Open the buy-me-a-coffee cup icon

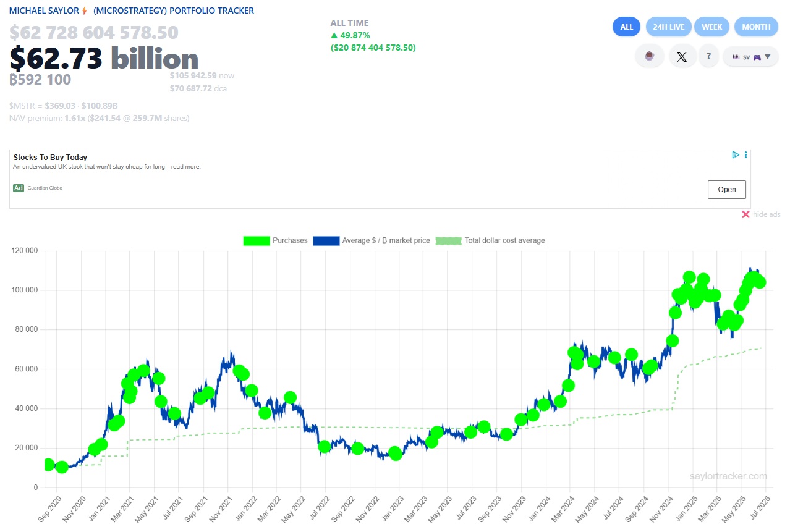point(649,56)
